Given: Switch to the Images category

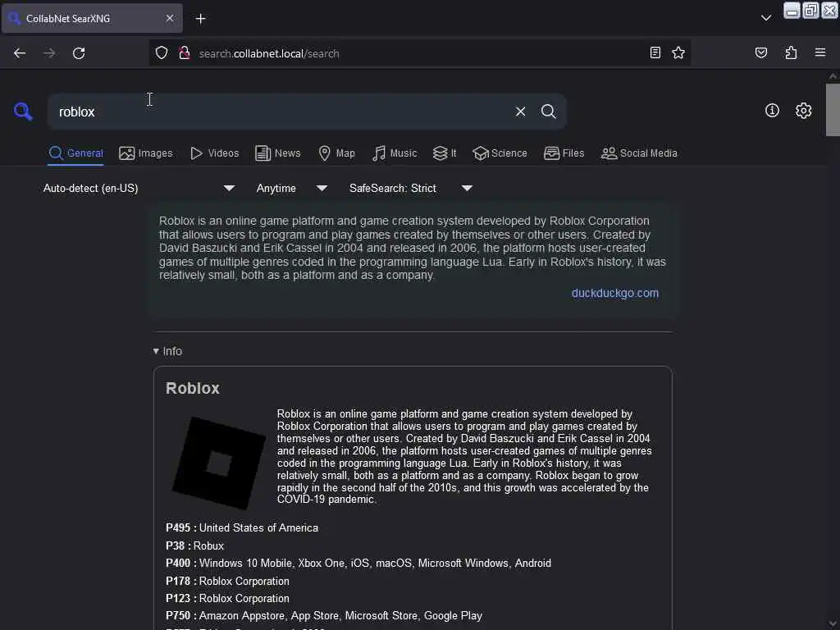Looking at the screenshot, I should pos(146,153).
